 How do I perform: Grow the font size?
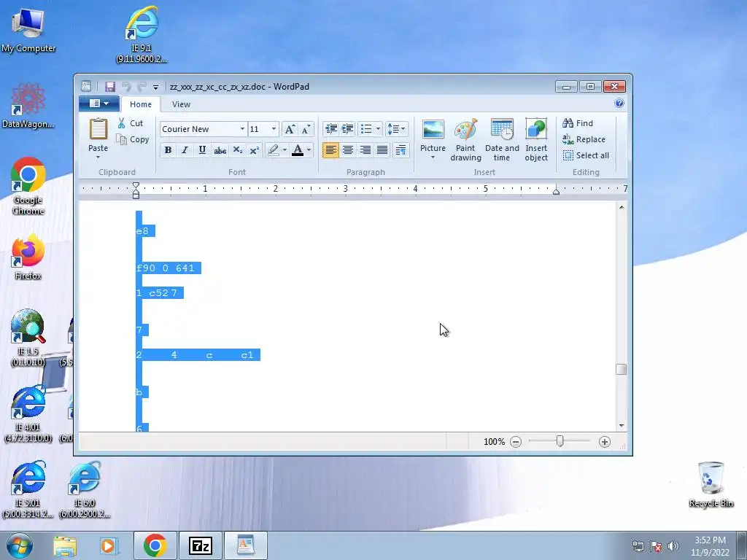click(x=289, y=129)
